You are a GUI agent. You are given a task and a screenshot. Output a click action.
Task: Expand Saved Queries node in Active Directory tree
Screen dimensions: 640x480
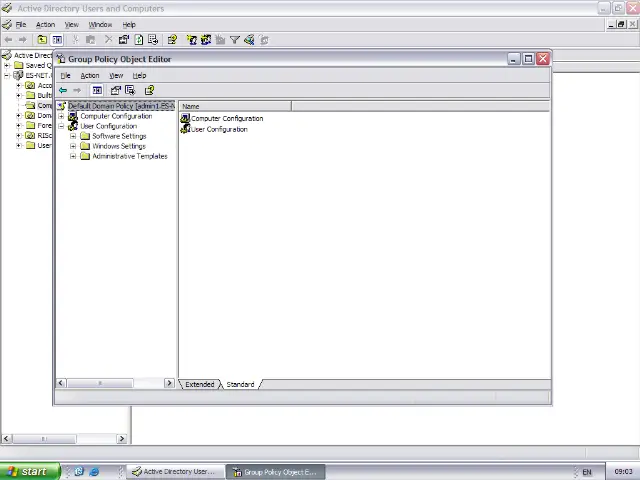7,65
